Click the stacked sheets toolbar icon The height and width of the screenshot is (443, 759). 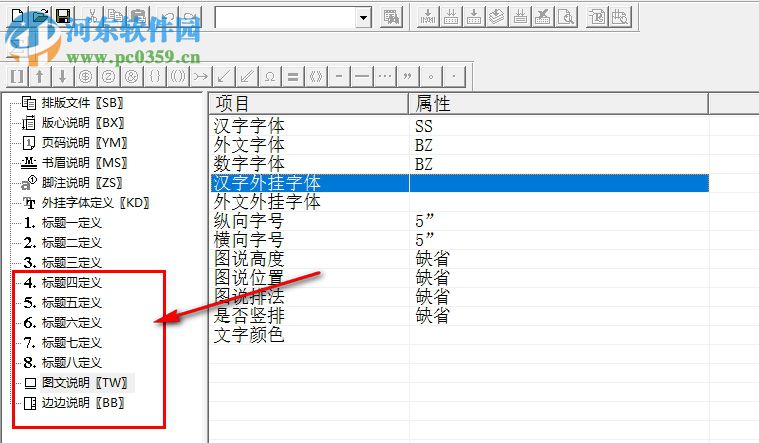tap(497, 17)
